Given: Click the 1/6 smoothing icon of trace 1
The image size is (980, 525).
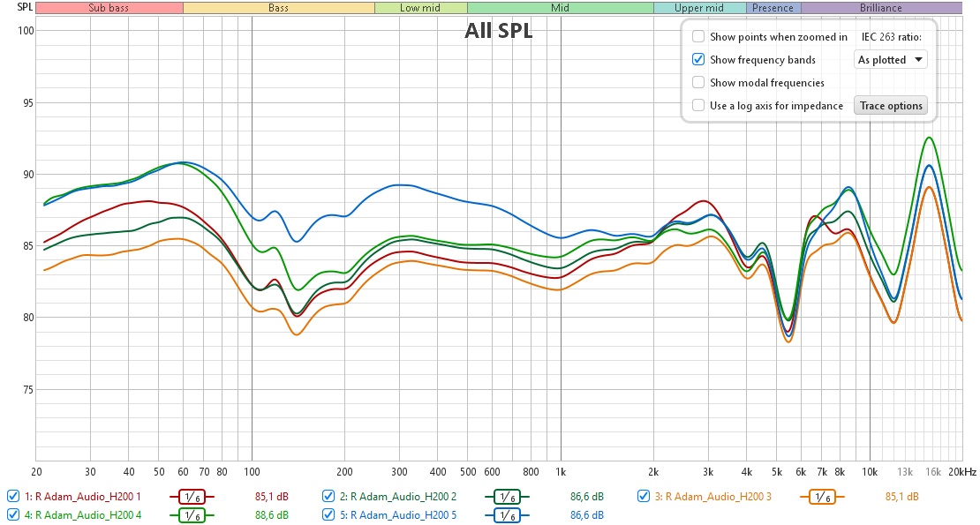Looking at the screenshot, I should [192, 497].
